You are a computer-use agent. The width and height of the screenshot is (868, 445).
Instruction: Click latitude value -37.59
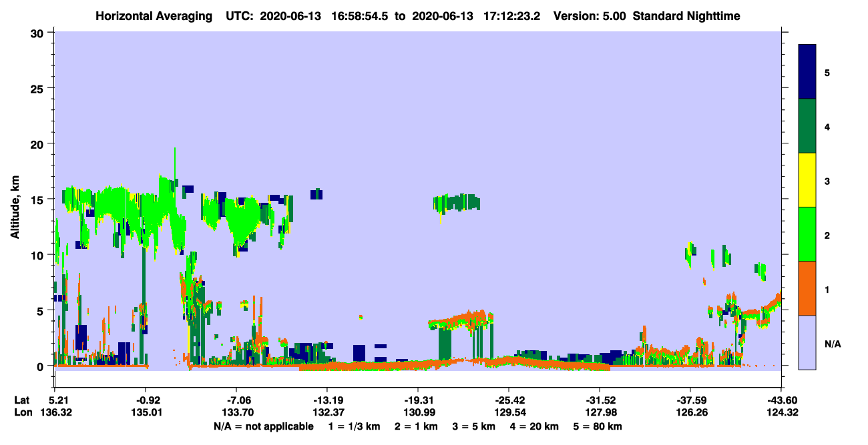690,400
